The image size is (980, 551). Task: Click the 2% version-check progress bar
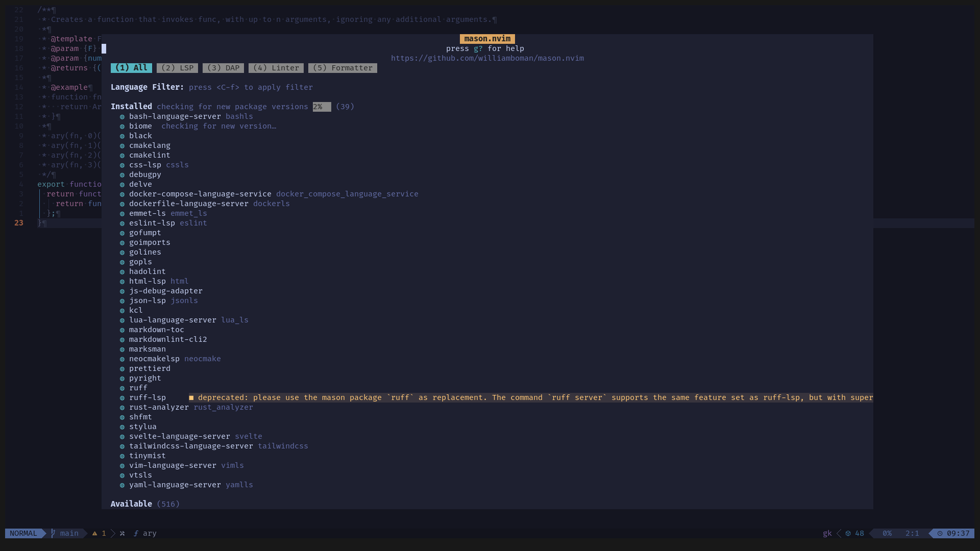(x=321, y=106)
